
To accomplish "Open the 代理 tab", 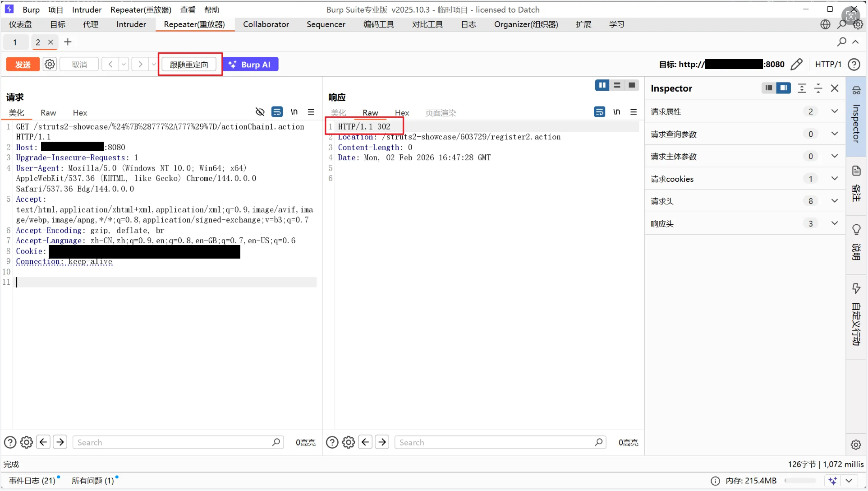I will [x=91, y=24].
